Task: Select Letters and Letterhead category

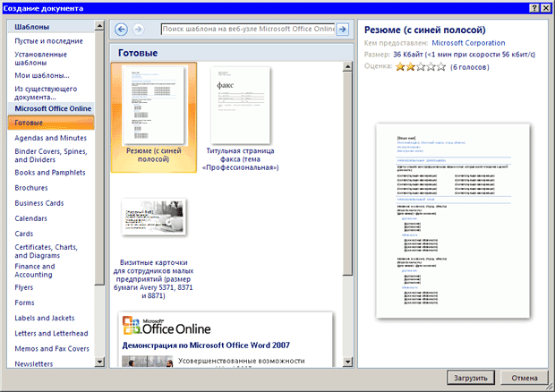Action: click(51, 333)
